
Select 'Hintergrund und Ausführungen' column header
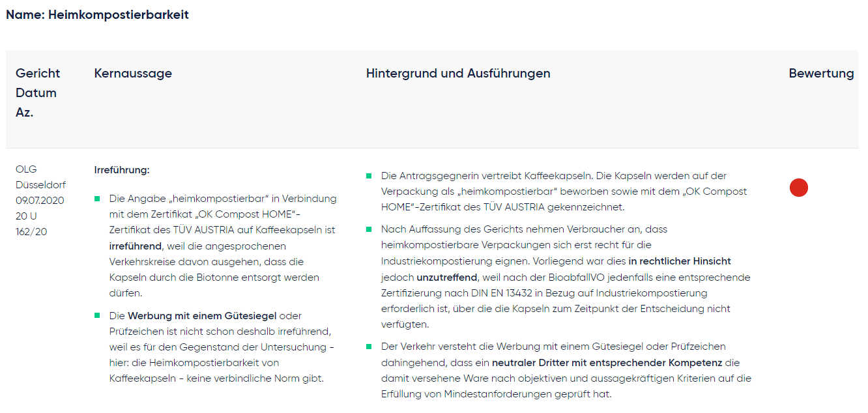[x=458, y=74]
